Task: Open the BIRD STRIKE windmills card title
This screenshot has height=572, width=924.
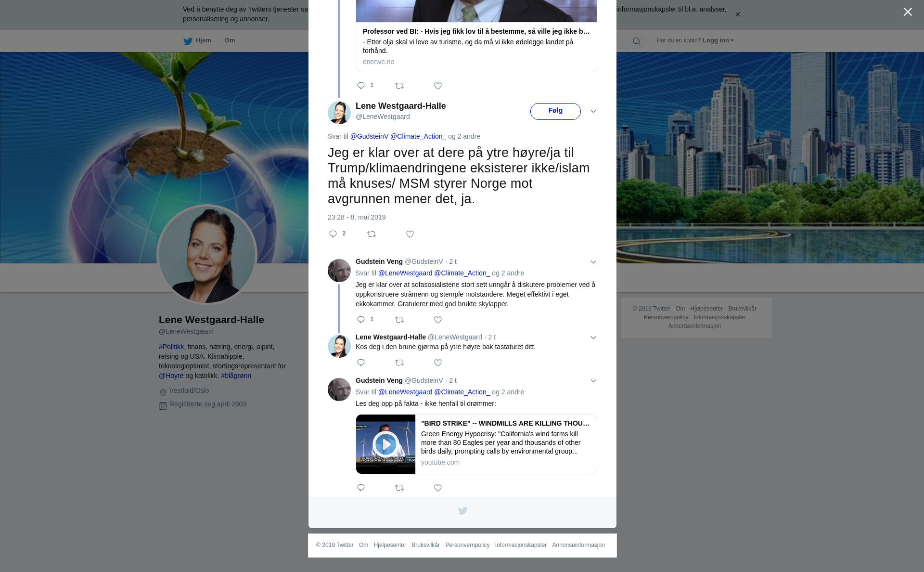Action: pos(505,423)
